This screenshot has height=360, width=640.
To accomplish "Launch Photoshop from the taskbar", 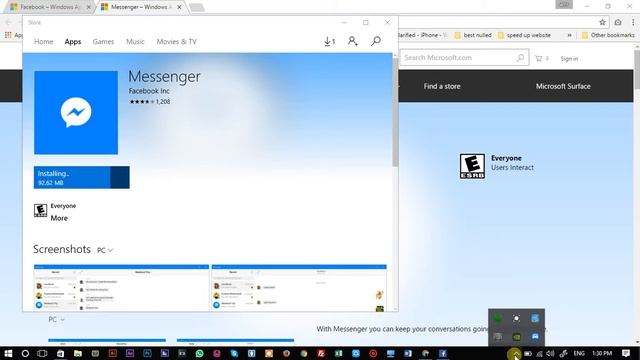I will (x=147, y=353).
